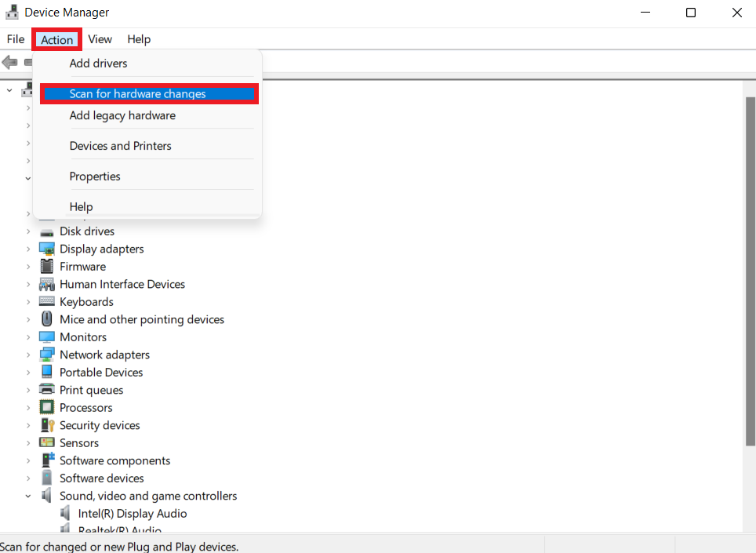The width and height of the screenshot is (756, 553).
Task: Click the Firmware chip icon
Action: tap(47, 267)
